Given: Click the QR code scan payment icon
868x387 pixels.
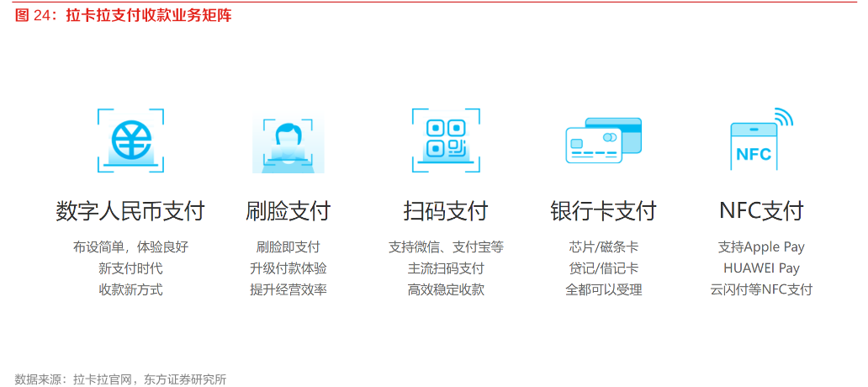Looking at the screenshot, I should coord(446,140).
